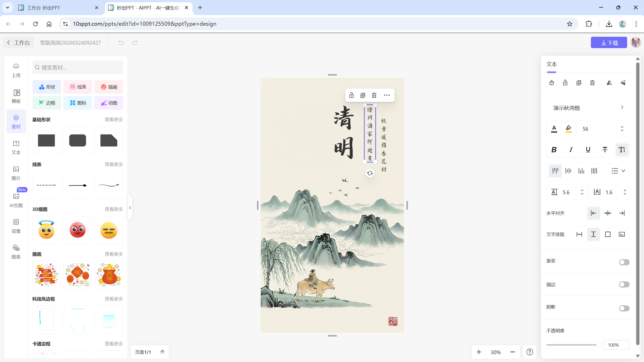Select the 形状 shapes category
644x362 pixels.
(x=47, y=87)
